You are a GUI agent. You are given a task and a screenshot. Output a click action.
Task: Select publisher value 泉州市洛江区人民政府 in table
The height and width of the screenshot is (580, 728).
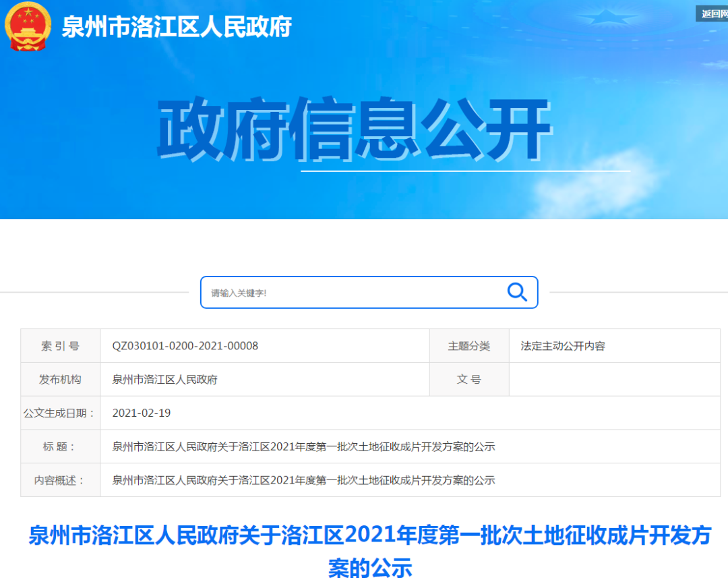click(165, 380)
